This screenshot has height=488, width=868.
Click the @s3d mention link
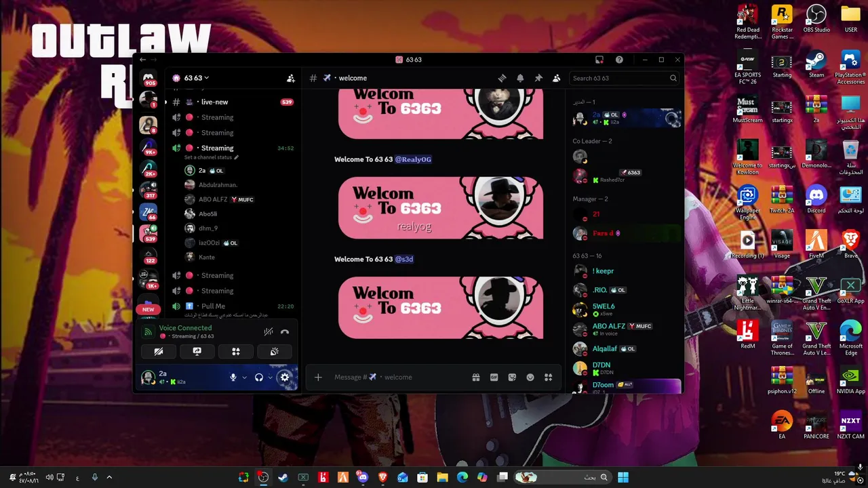click(x=404, y=259)
